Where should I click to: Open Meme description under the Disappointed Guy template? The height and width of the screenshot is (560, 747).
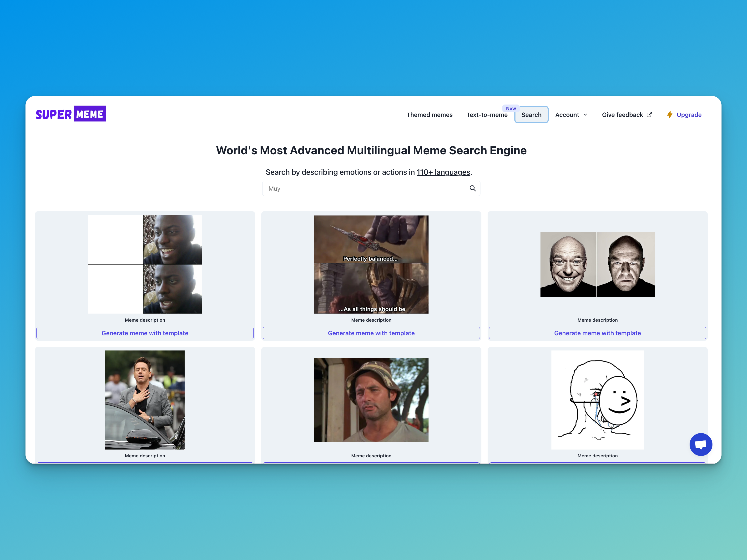(x=145, y=320)
